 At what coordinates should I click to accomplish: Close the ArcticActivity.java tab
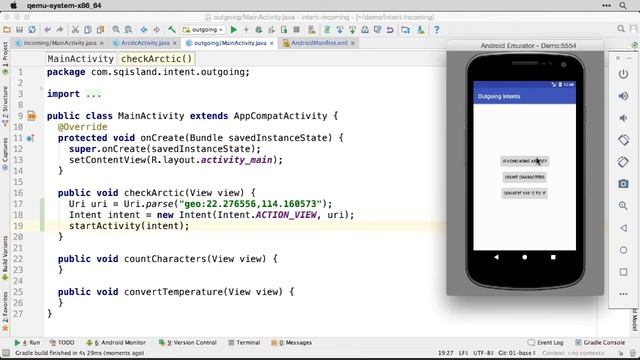click(x=175, y=43)
